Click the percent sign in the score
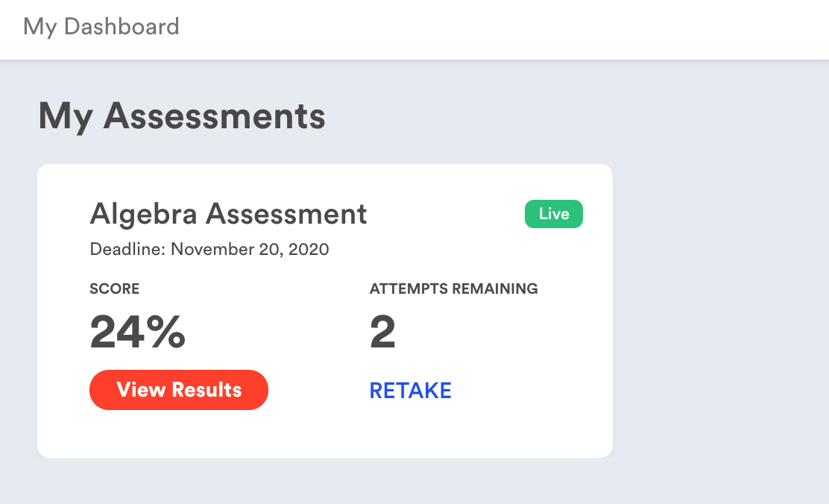This screenshot has height=504, width=829. [165, 333]
